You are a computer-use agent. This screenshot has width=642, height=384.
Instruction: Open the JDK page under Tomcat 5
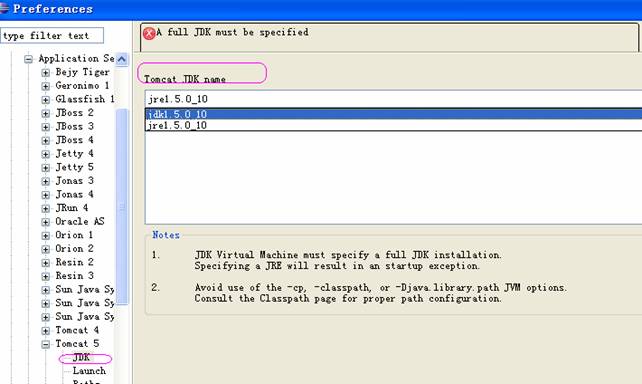[x=81, y=357]
